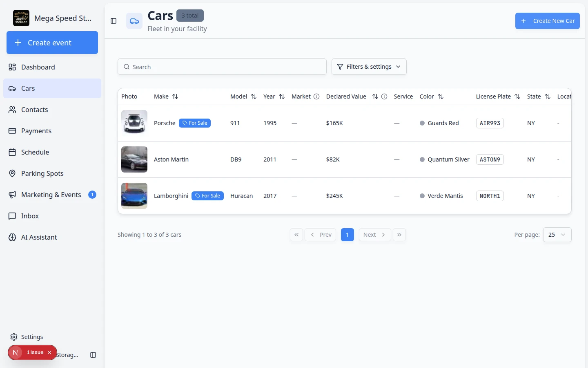The height and width of the screenshot is (368, 588).
Task: Open the Per page 25 dropdown
Action: point(557,235)
